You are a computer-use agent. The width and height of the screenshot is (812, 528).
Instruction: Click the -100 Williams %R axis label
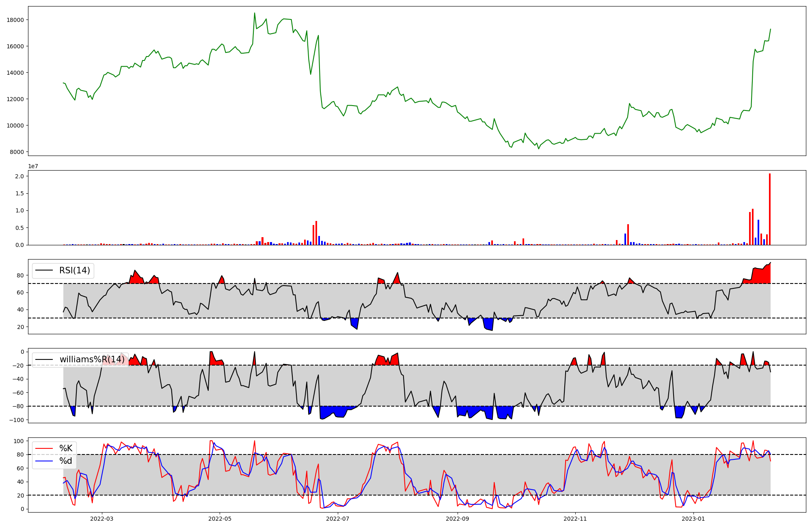16,420
